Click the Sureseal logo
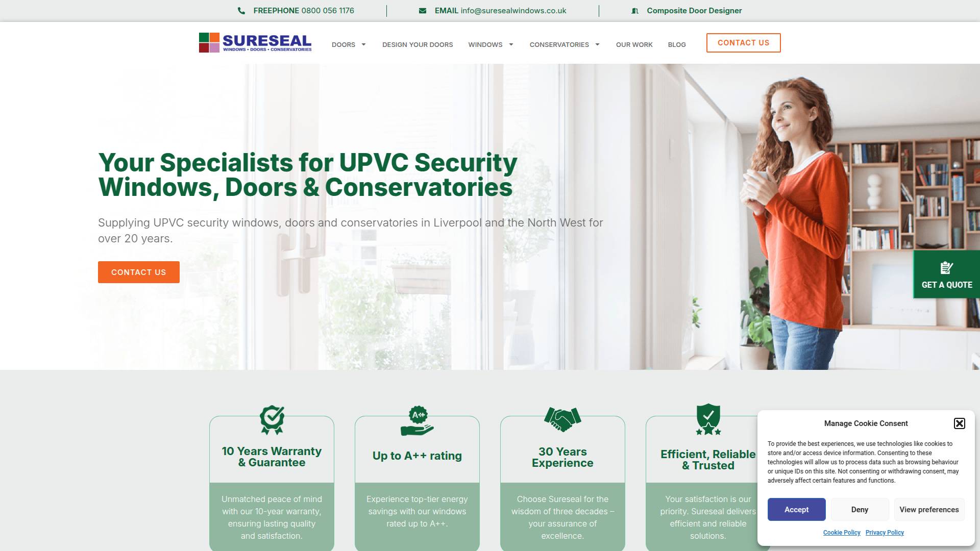Image resolution: width=980 pixels, height=551 pixels. 255,43
